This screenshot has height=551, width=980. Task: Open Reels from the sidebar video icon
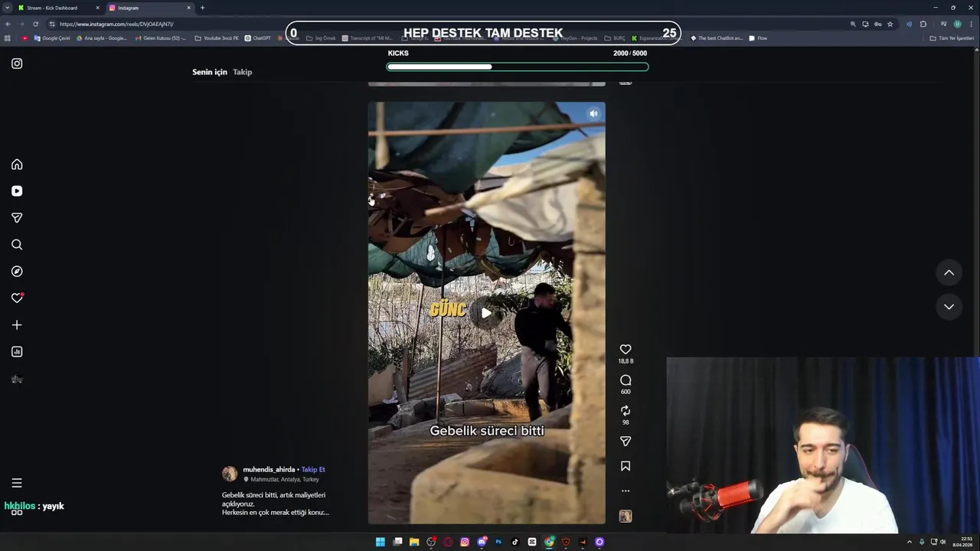pos(17,191)
